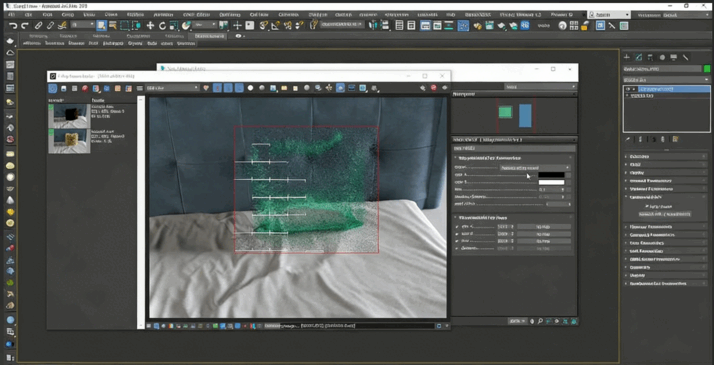Click the Edit Named Selection Sets icon
Screen dimensions: 714x365
[313, 25]
